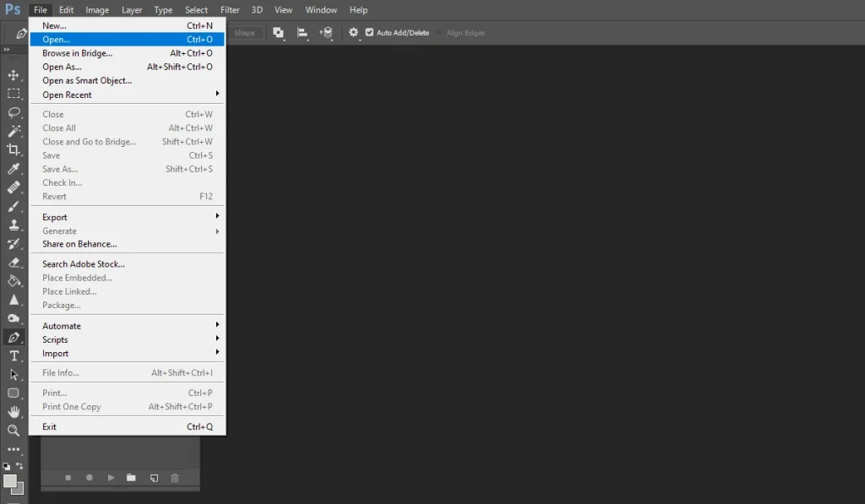Image resolution: width=865 pixels, height=504 pixels.
Task: Open the Edit Toolbar three-dots menu
Action: tap(14, 449)
